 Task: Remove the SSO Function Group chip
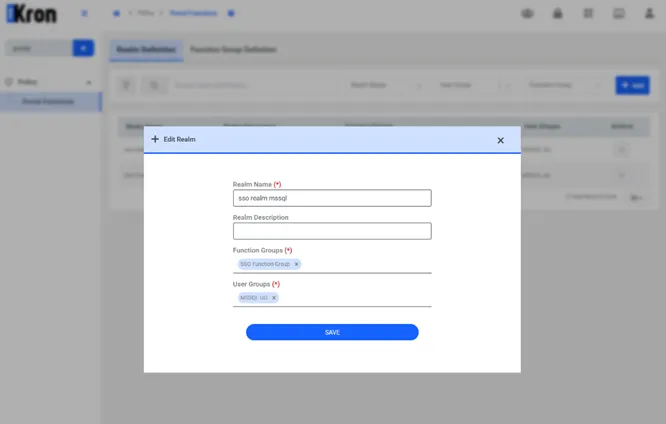296,264
